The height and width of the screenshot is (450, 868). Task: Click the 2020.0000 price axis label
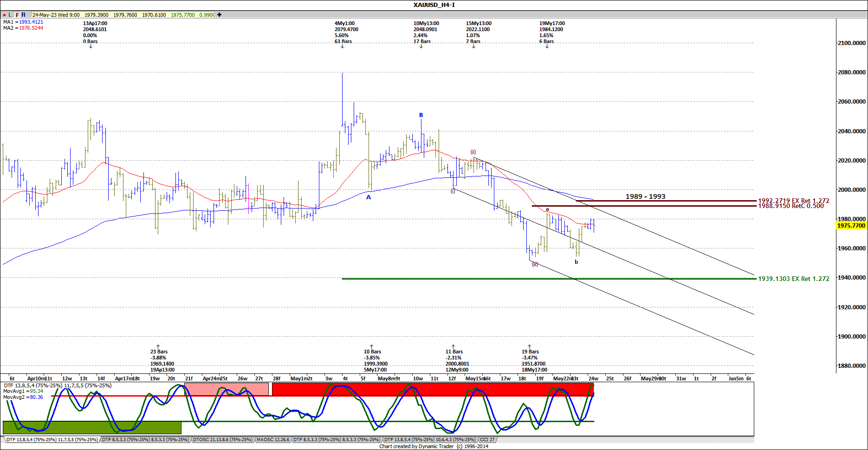[852, 161]
